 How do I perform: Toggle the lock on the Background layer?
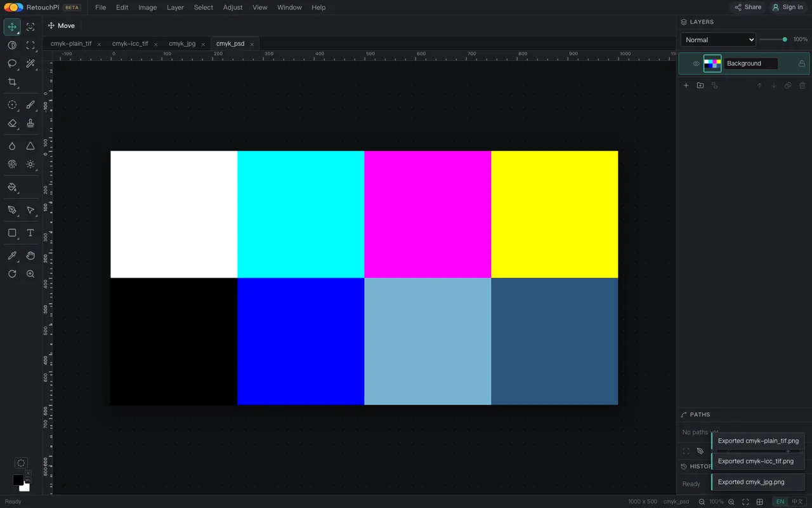coord(802,63)
